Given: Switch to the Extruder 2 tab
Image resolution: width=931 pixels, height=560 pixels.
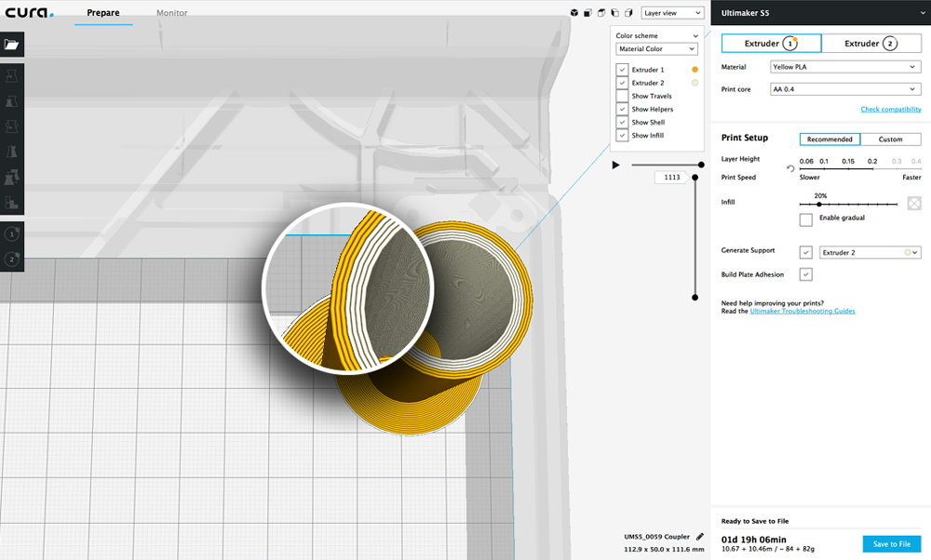Looking at the screenshot, I should pyautogui.click(x=870, y=44).
